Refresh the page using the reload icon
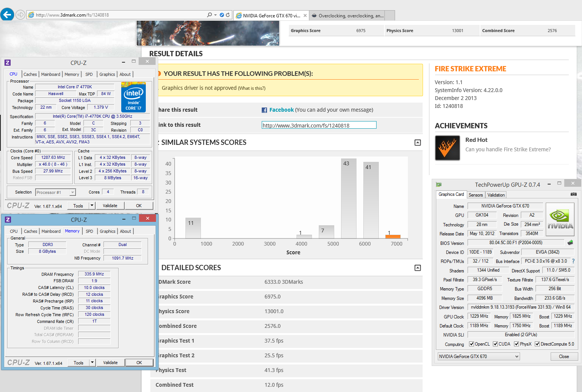The image size is (582, 392). click(228, 15)
